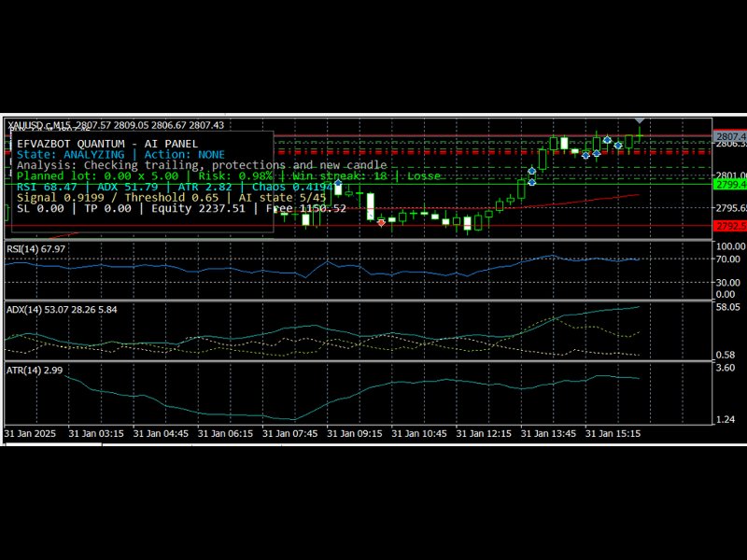Screen dimensions: 747x560
Task: Click the green 2799.4 price level label
Action: pyautogui.click(x=730, y=184)
